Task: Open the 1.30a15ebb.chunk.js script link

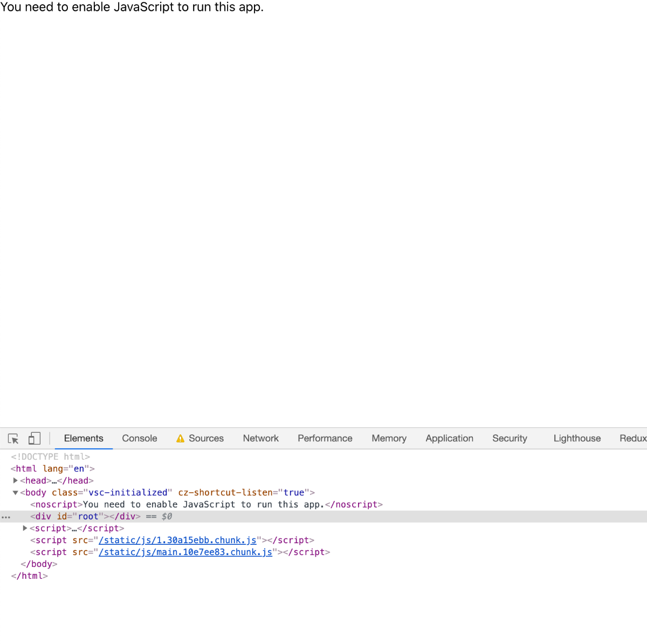Action: [x=178, y=540]
